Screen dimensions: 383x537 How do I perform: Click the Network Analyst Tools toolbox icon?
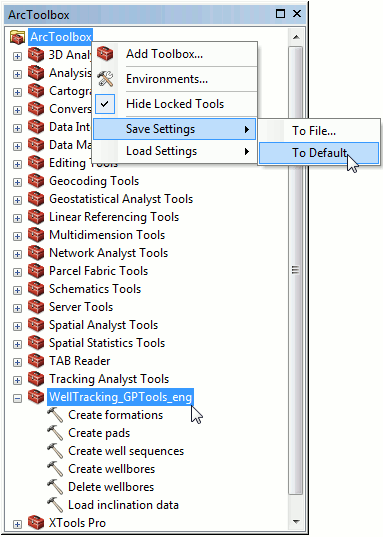click(x=36, y=253)
